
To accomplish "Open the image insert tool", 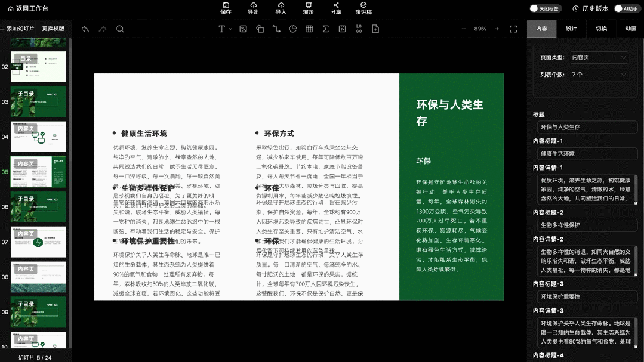I will 243,29.
